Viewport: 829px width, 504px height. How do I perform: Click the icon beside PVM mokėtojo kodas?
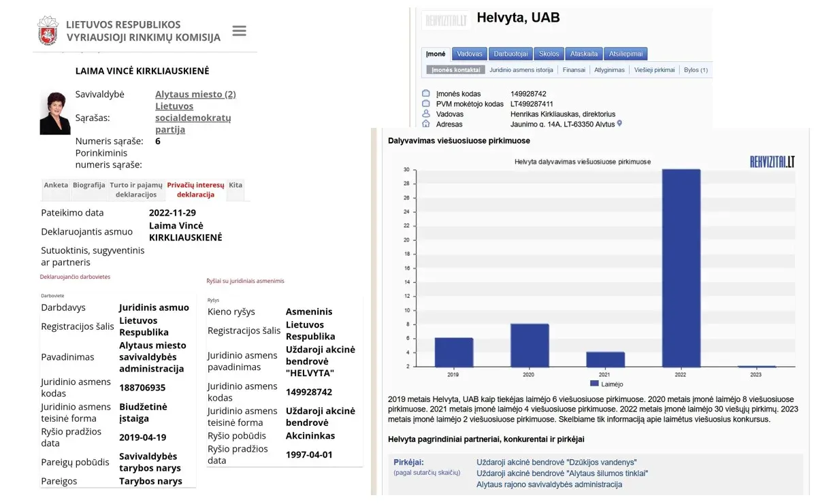click(427, 104)
